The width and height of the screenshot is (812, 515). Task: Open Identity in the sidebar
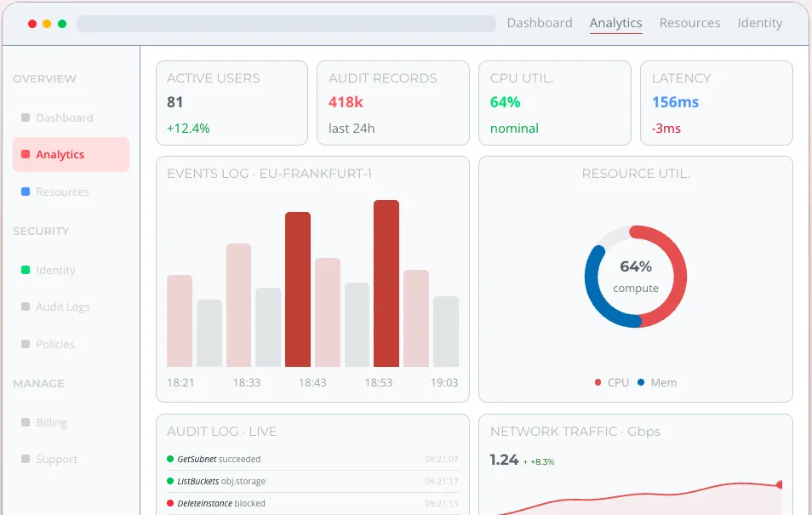coord(71,270)
